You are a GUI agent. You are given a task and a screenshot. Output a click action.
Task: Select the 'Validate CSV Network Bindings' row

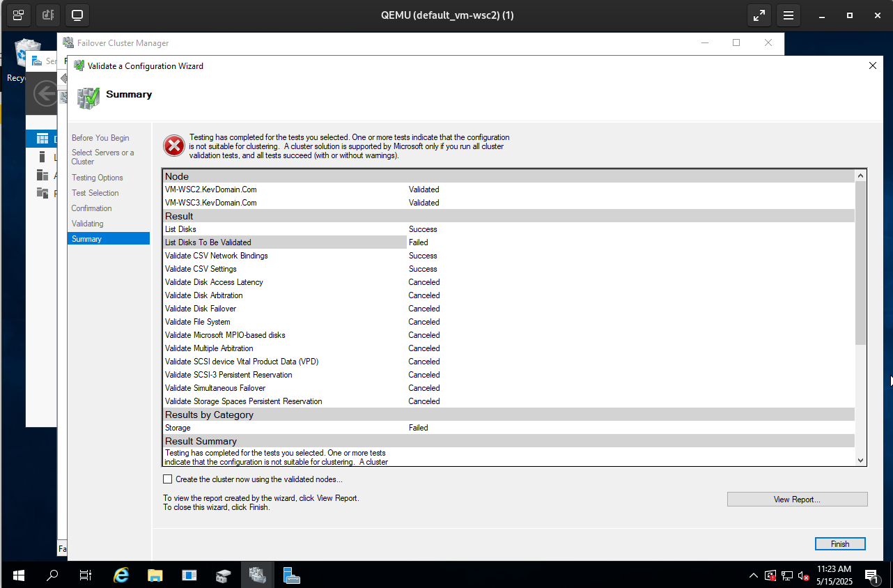click(x=508, y=256)
